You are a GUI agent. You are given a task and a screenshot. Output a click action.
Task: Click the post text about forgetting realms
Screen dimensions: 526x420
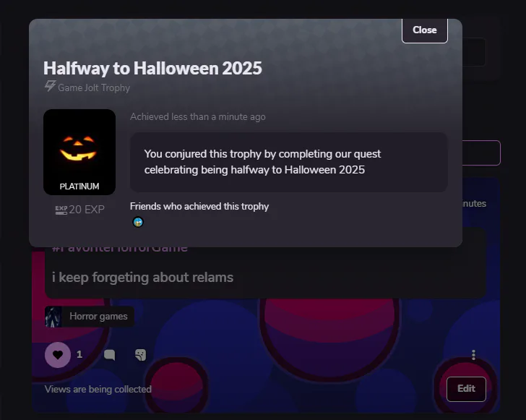tap(142, 278)
